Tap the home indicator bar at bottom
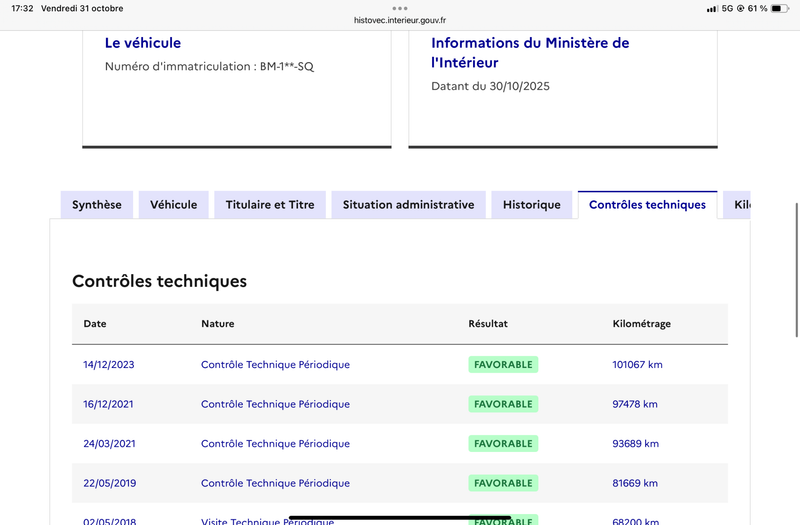This screenshot has width=800, height=525. 400,518
